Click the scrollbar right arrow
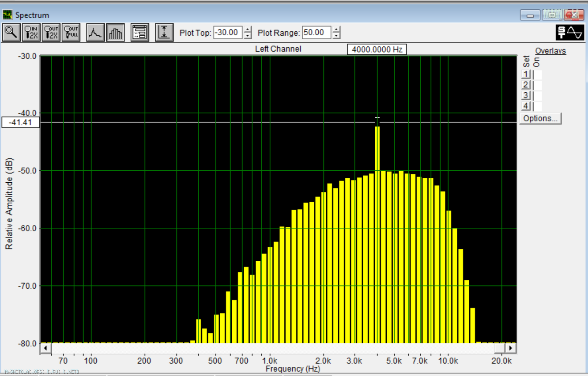The width and height of the screenshot is (588, 376). 511,348
